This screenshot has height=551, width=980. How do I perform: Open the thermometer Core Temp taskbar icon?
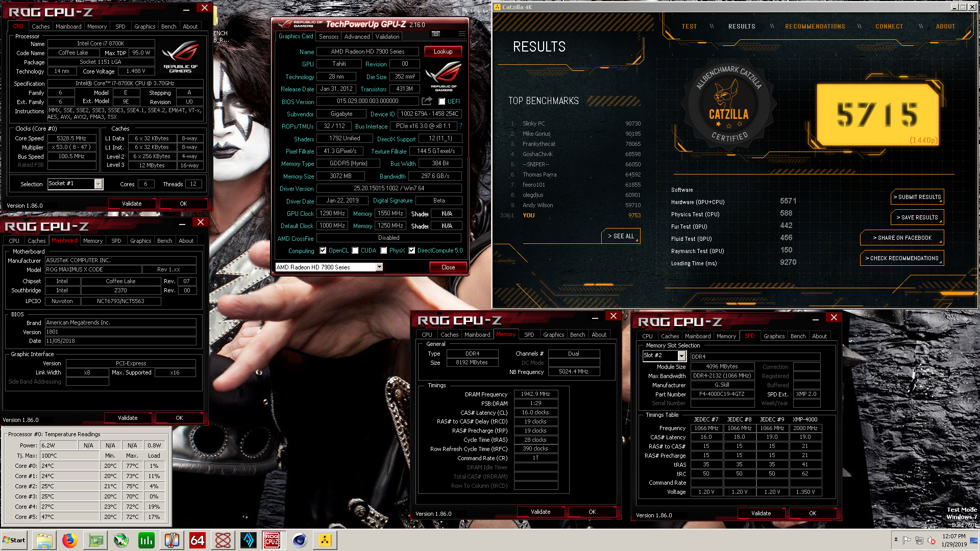pyautogui.click(x=172, y=540)
